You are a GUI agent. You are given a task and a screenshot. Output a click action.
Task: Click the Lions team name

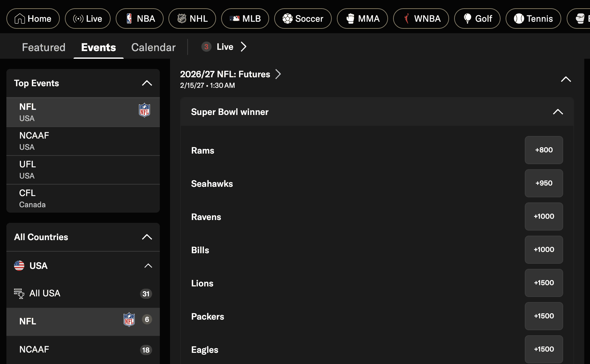click(202, 283)
